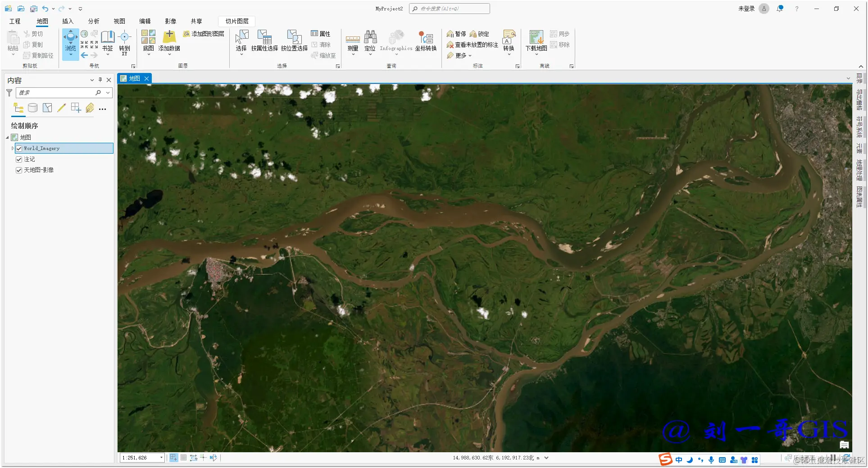This screenshot has width=868, height=468.
Task: Expand the More (更多) labeling dropdown
Action: (459, 55)
